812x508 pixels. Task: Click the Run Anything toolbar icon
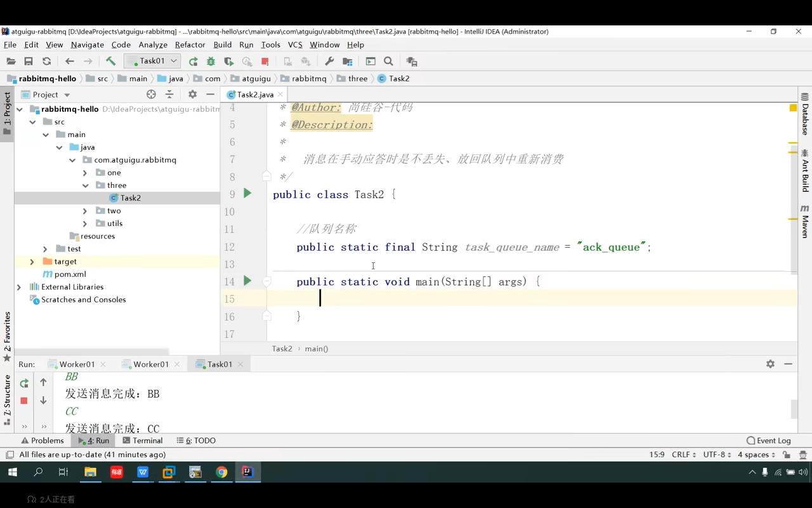click(x=370, y=62)
